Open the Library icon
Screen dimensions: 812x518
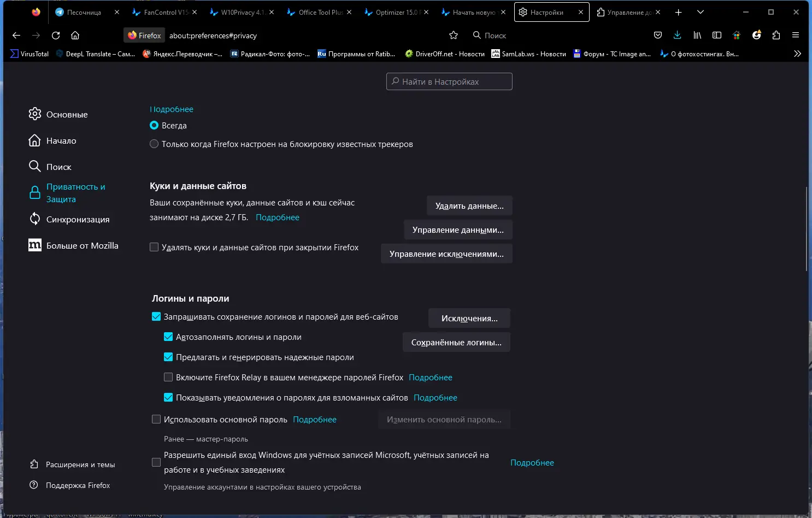click(x=697, y=36)
